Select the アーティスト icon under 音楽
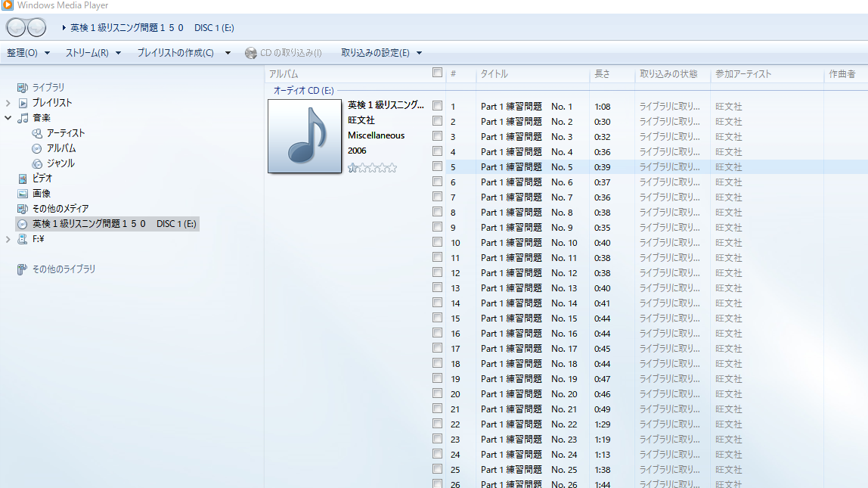This screenshot has height=488, width=868. (37, 133)
